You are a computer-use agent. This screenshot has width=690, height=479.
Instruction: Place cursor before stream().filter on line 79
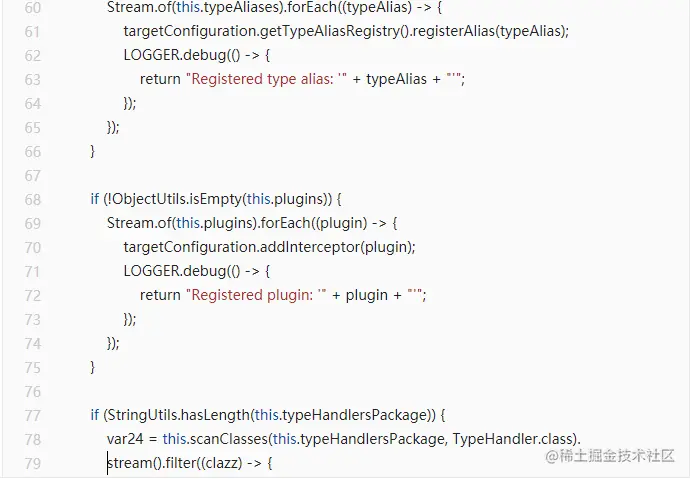(108, 463)
